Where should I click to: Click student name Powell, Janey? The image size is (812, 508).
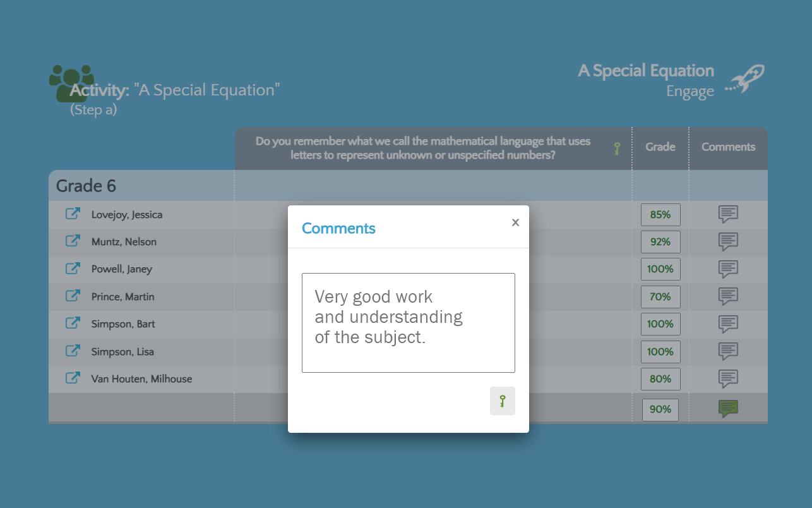coord(122,269)
